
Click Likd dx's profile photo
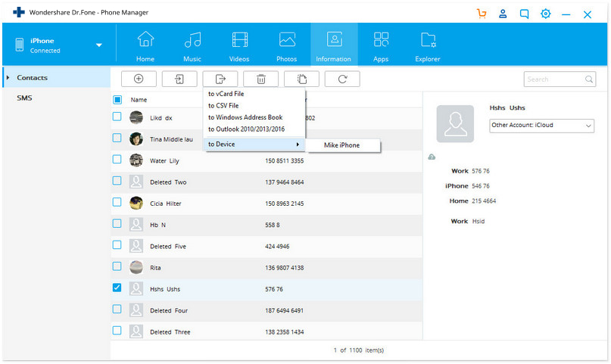click(136, 117)
